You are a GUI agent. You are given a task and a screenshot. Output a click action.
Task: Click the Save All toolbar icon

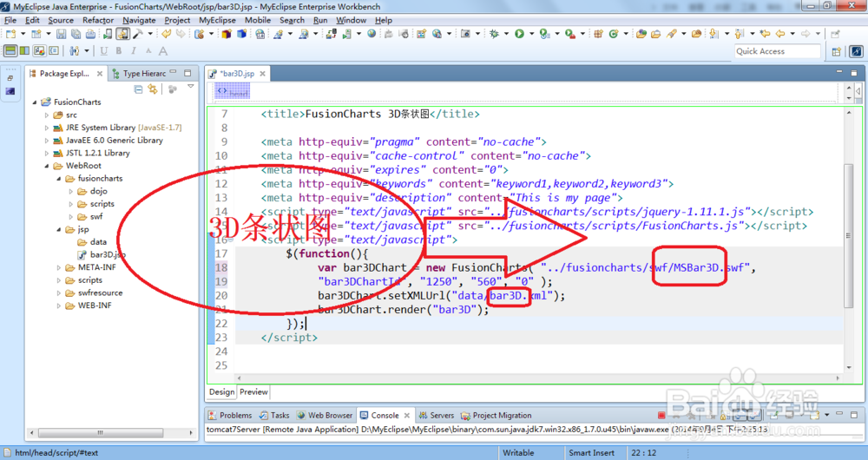(x=76, y=34)
